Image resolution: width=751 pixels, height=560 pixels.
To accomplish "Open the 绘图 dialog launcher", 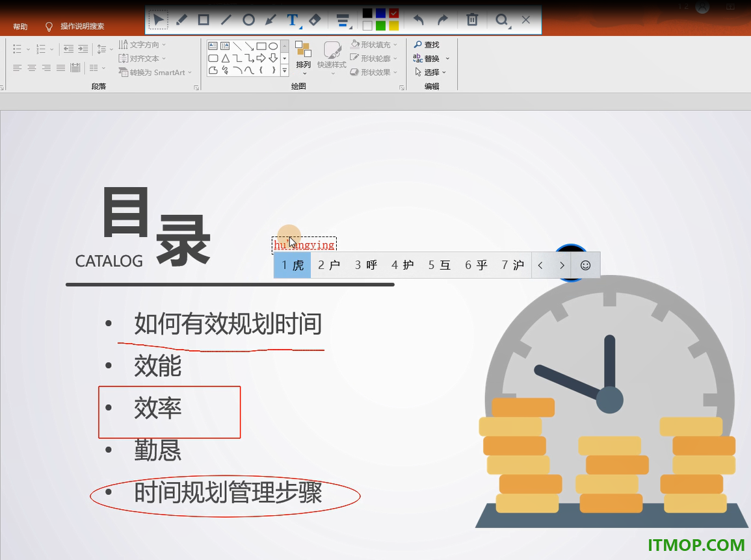I will coord(402,88).
